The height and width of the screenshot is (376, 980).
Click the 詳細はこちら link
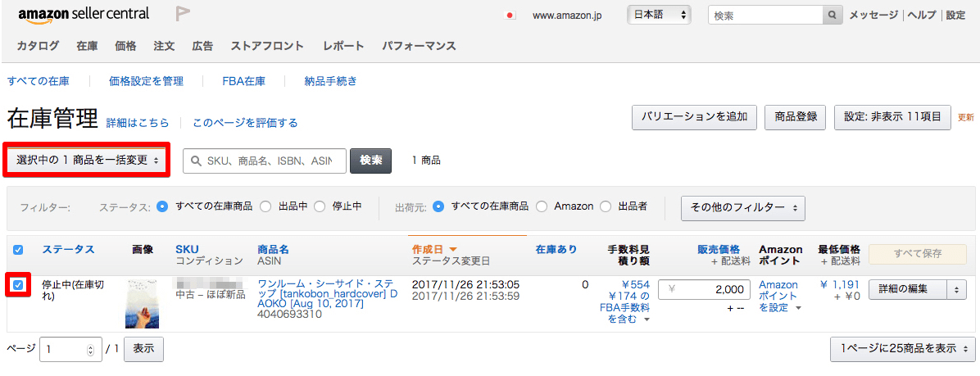(x=138, y=122)
